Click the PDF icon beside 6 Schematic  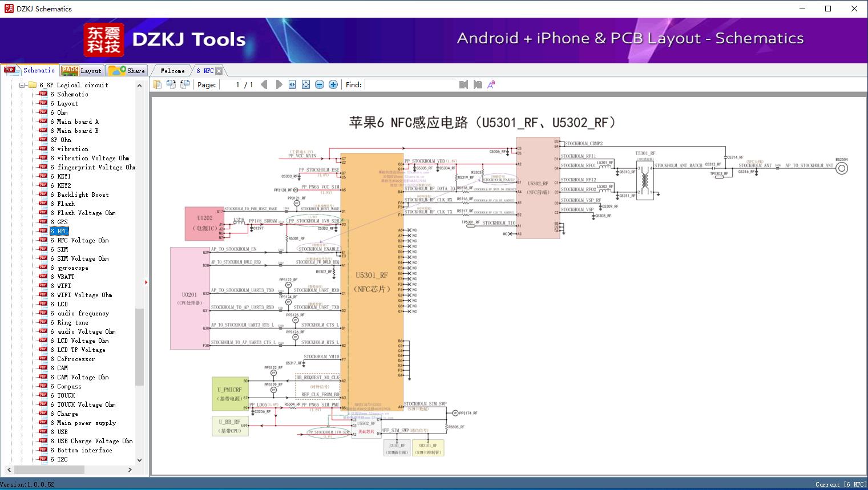[x=43, y=94]
